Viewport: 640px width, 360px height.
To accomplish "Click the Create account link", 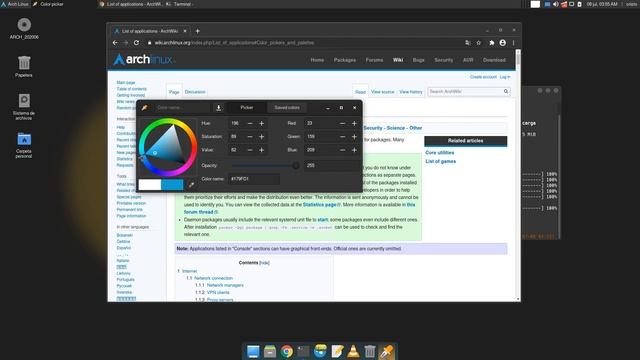I will [x=483, y=77].
